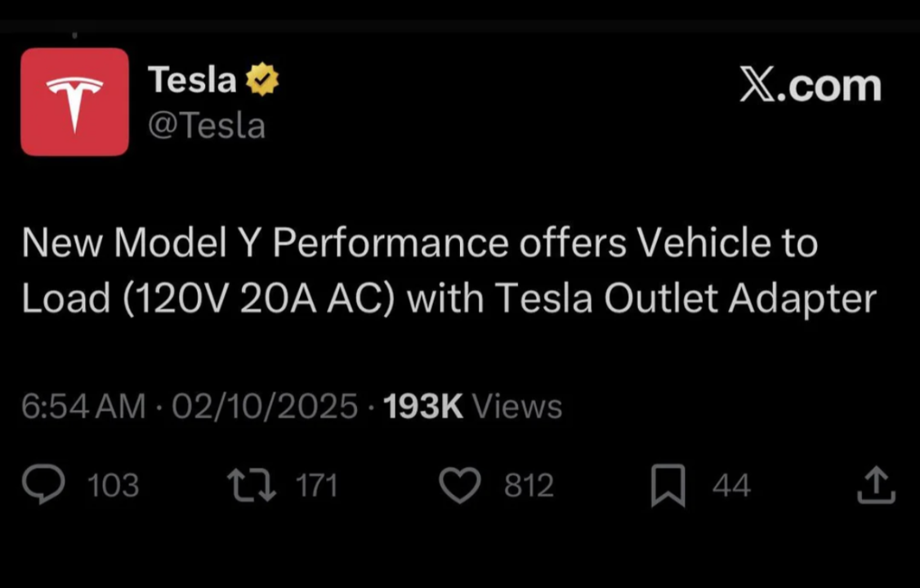Click the @Tesla handle

(207, 125)
